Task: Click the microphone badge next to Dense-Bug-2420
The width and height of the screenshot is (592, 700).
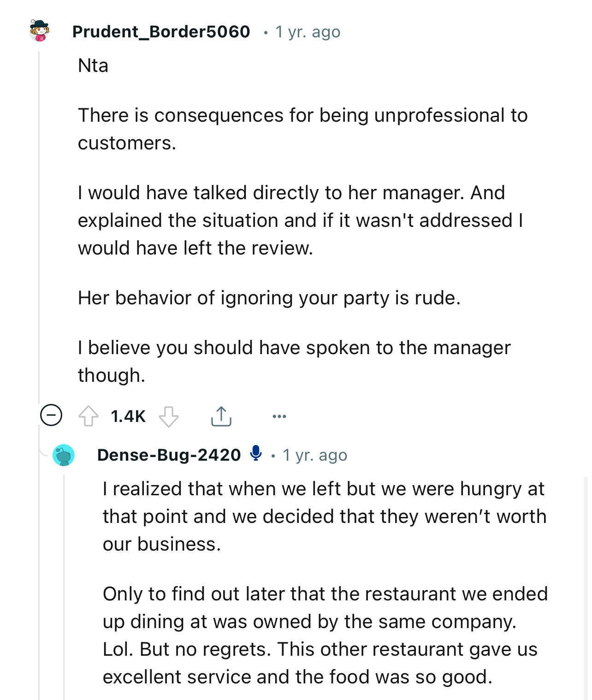Action: tap(255, 455)
